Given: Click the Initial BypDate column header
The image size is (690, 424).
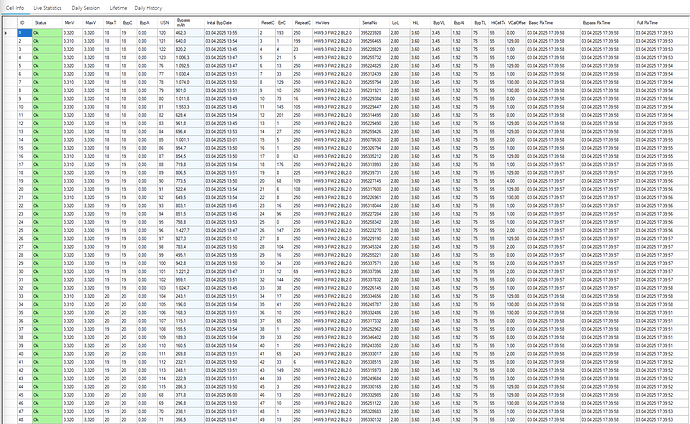Looking at the screenshot, I should click(231, 23).
